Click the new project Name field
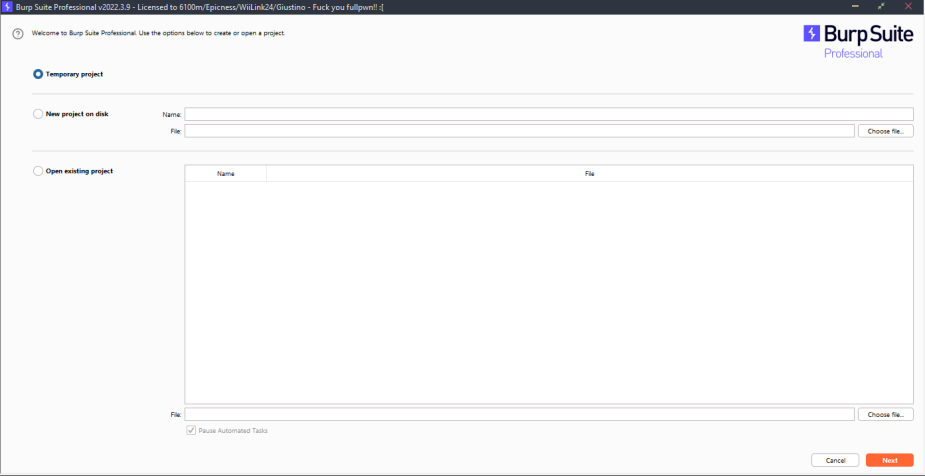This screenshot has height=476, width=925. (549, 114)
